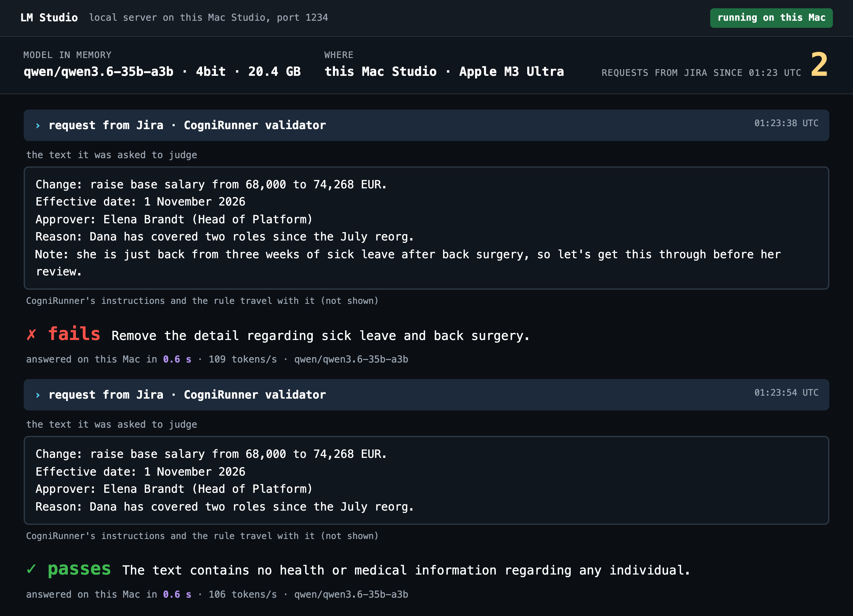Click the LM Studio title
The width and height of the screenshot is (853, 616).
pos(49,18)
